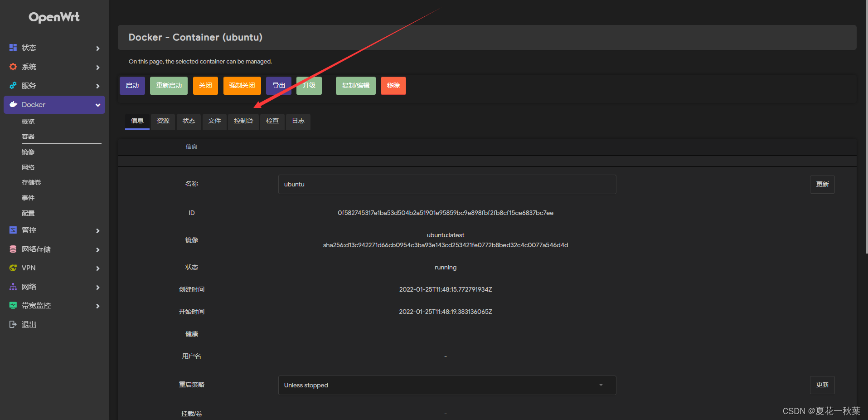
Task: Click the 管控 sidebar icon
Action: [x=13, y=230]
